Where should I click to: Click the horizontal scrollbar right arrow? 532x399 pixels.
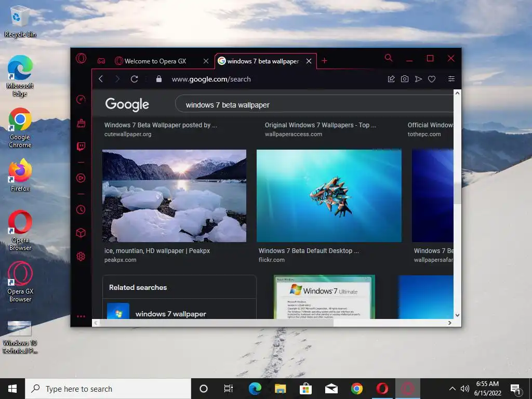coord(449,323)
